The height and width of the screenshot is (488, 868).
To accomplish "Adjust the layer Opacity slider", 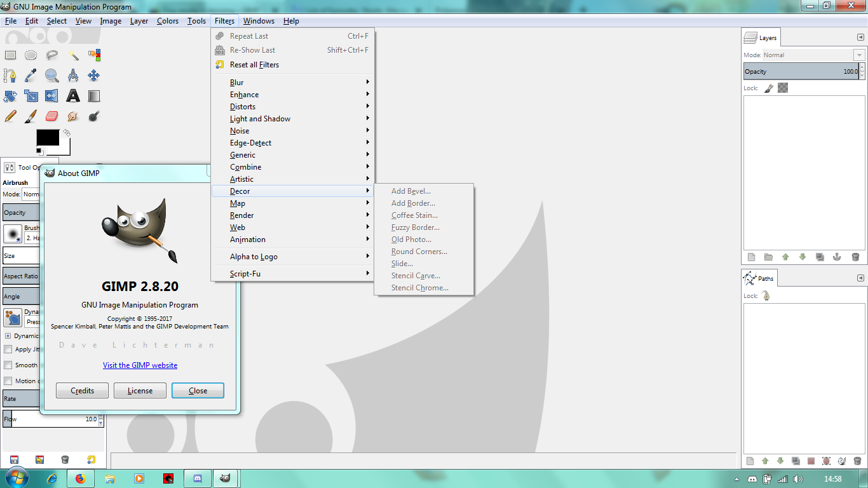I will [801, 72].
